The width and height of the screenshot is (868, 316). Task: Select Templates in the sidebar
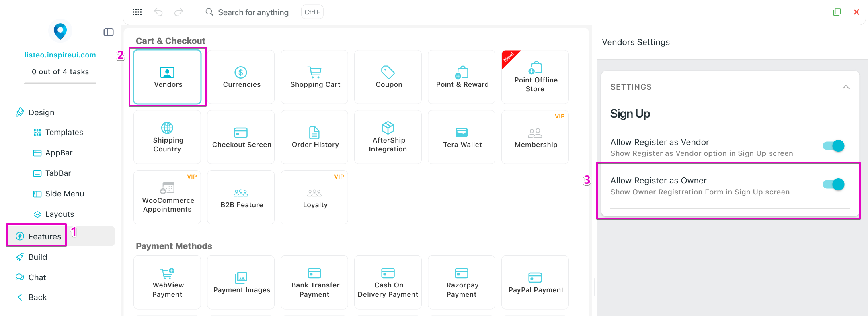point(64,132)
